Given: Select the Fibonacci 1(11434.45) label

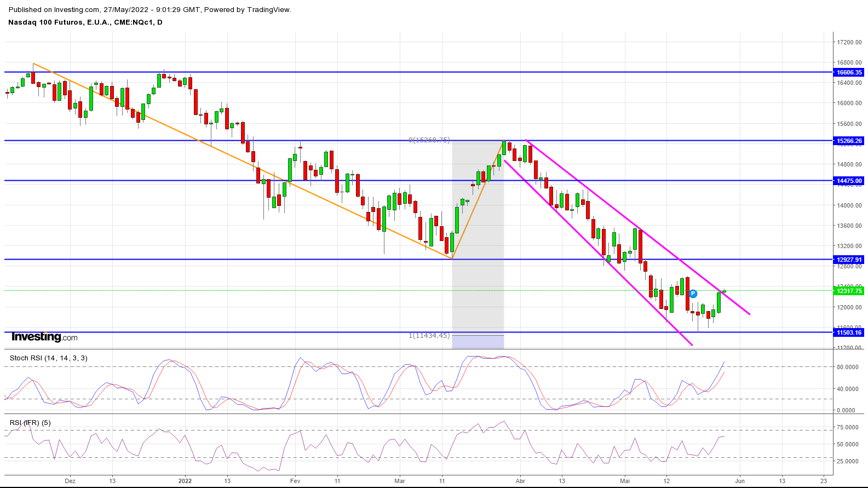Looking at the screenshot, I should click(429, 335).
